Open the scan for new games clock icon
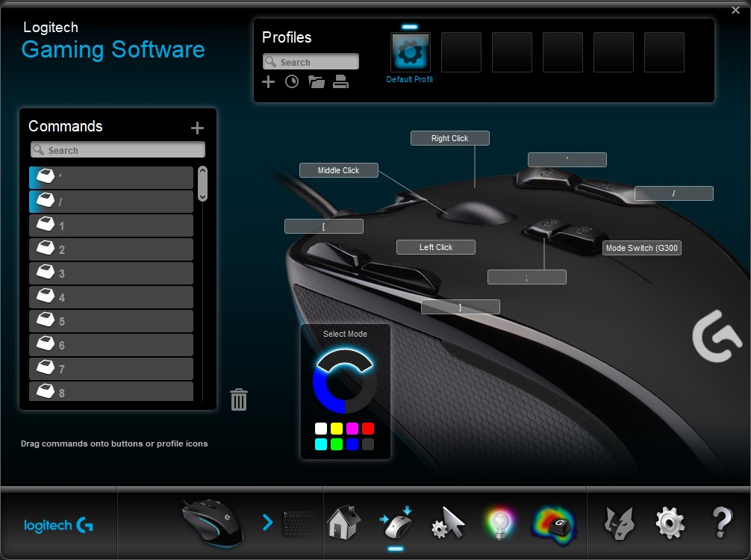The width and height of the screenshot is (751, 560). (x=292, y=82)
